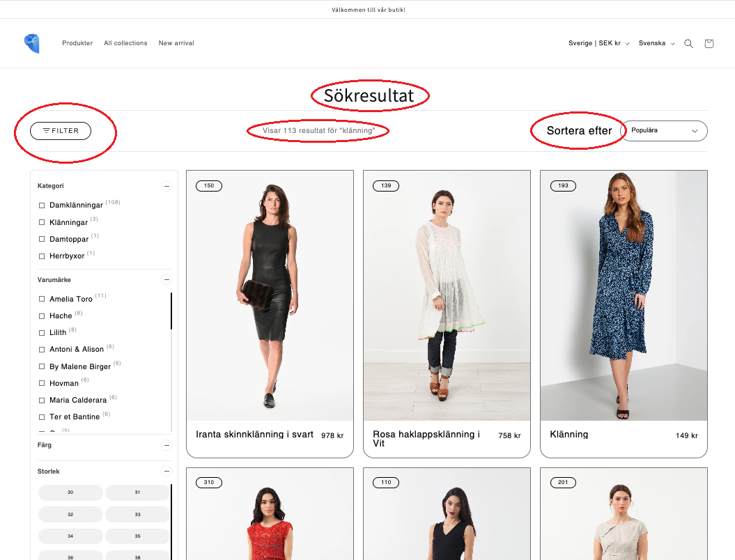The width and height of the screenshot is (735, 560).
Task: Click the 758 kr price
Action: pyautogui.click(x=509, y=436)
